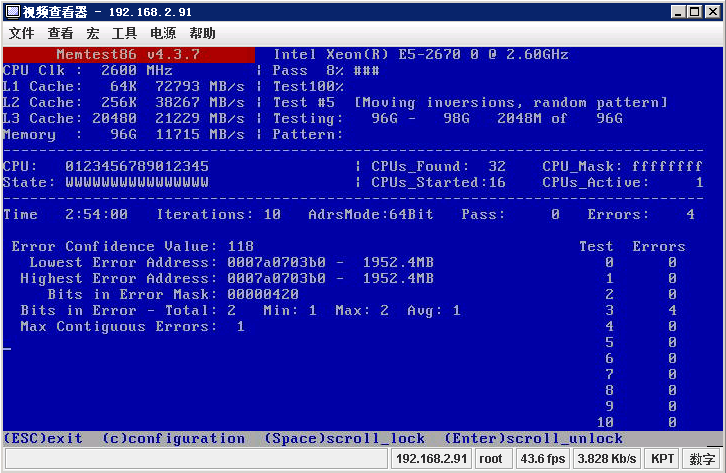The image size is (726, 473).
Task: Click the CPU Clk 2600 MHz line
Action: coord(88,70)
